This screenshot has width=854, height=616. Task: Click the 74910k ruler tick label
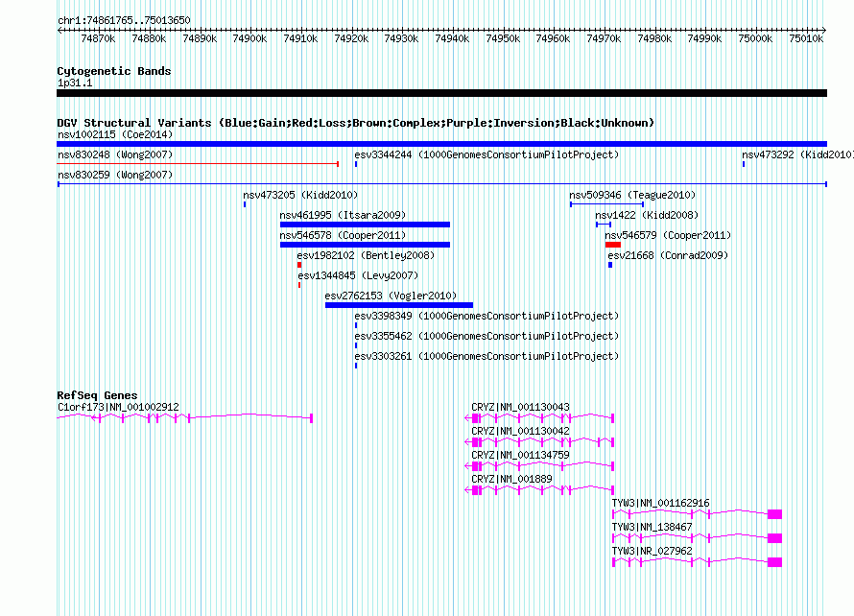click(300, 38)
